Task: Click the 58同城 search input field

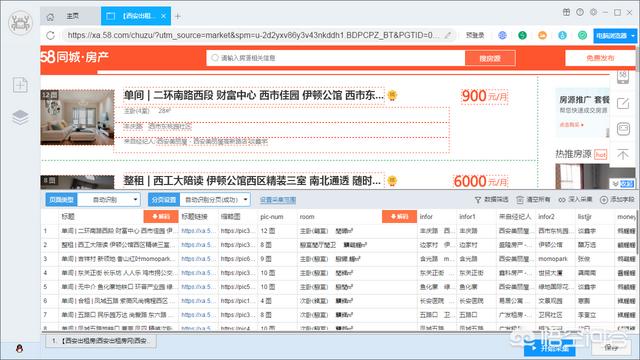Action: [x=336, y=58]
